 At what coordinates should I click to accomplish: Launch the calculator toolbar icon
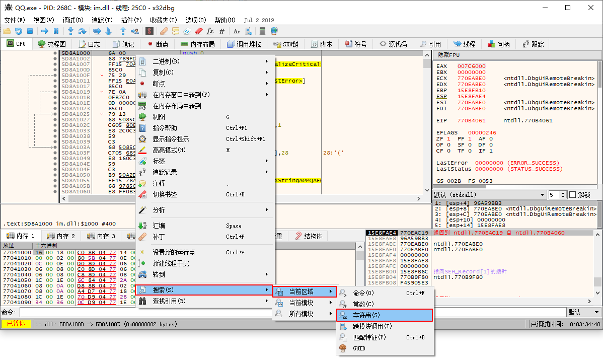point(262,31)
